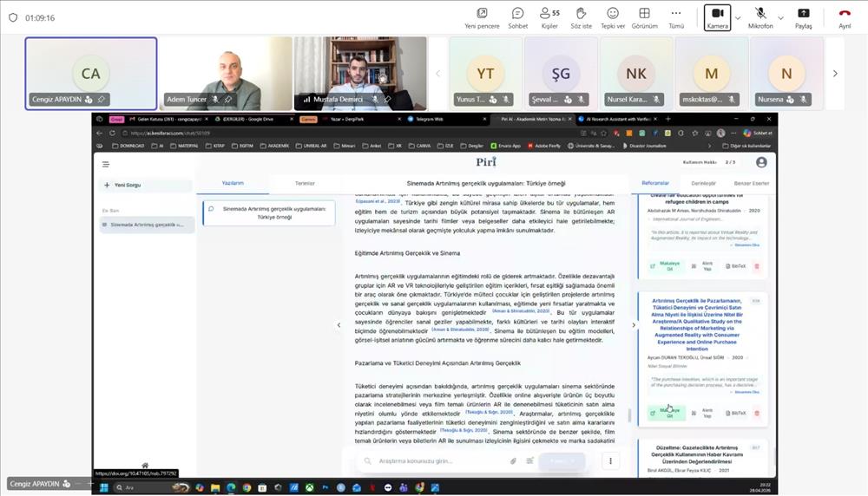Raise hand with Söz iste
Image resolution: width=868 pixels, height=496 pixels.
581,14
